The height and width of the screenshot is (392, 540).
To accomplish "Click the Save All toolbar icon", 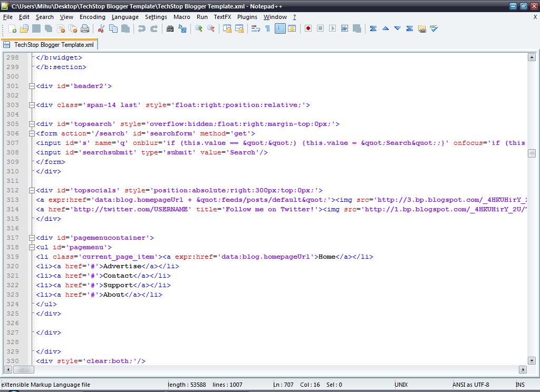I will [x=49, y=29].
